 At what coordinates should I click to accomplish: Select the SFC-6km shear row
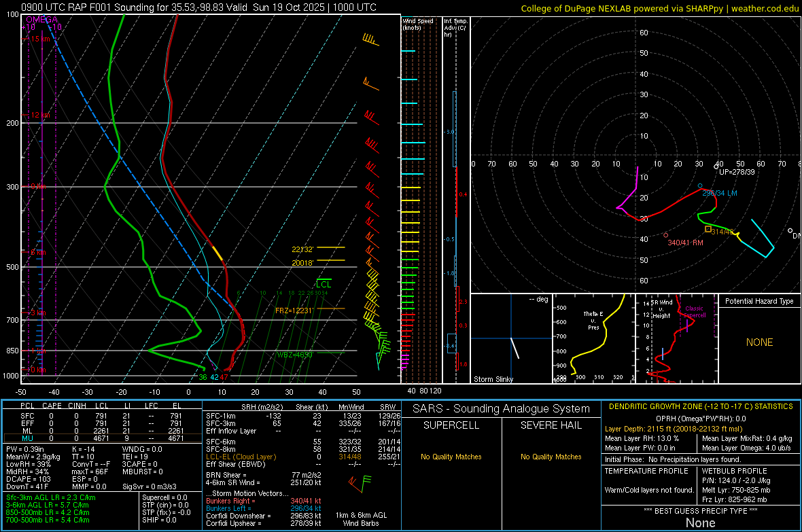[303, 442]
